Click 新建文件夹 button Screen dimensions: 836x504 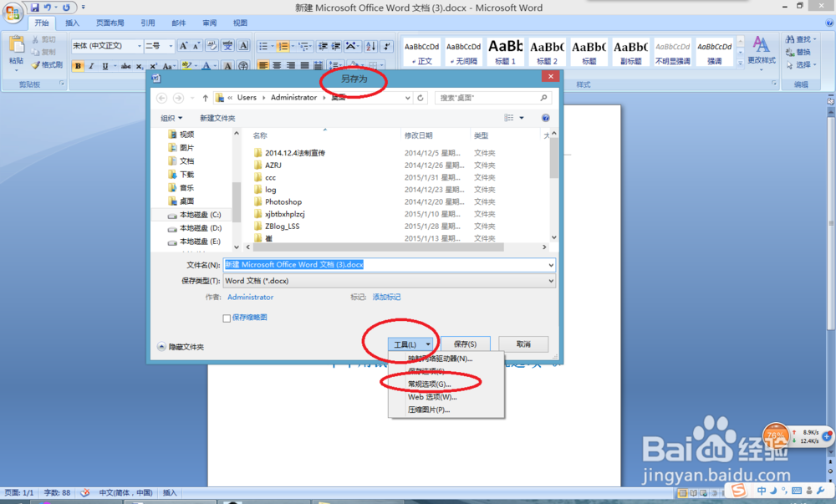tap(217, 119)
